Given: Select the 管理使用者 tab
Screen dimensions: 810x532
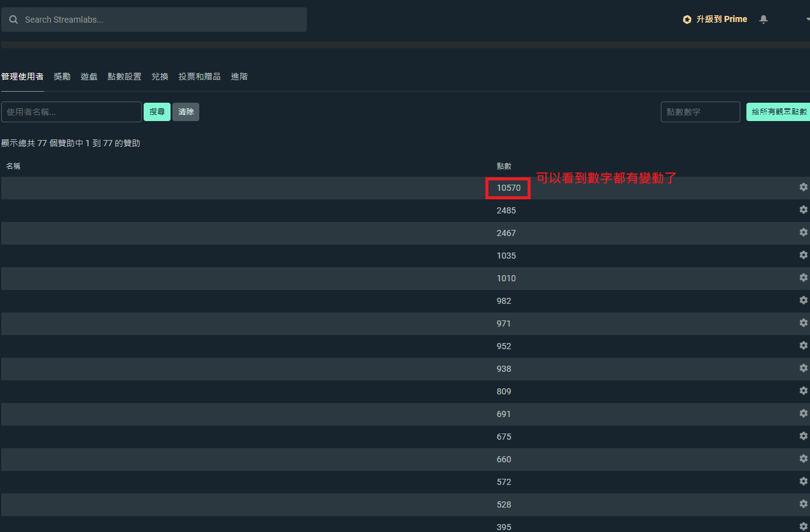Looking at the screenshot, I should (22, 76).
